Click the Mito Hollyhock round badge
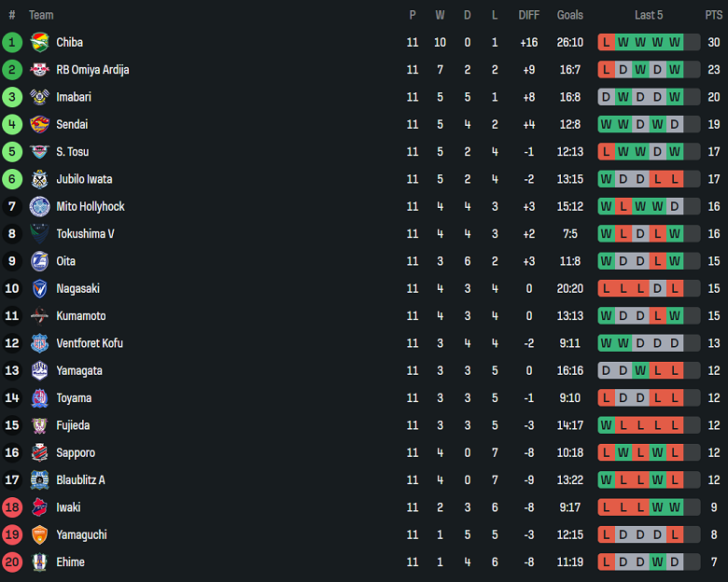 click(39, 206)
